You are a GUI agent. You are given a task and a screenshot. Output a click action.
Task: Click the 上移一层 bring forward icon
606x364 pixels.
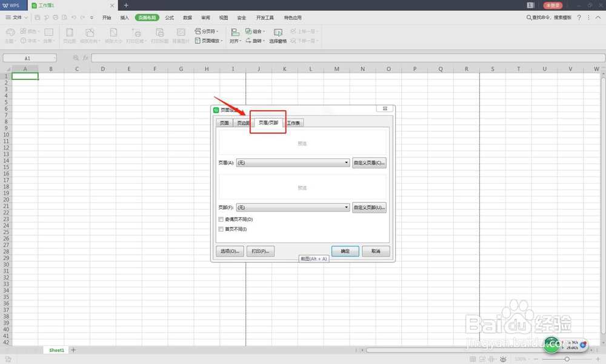coord(293,31)
